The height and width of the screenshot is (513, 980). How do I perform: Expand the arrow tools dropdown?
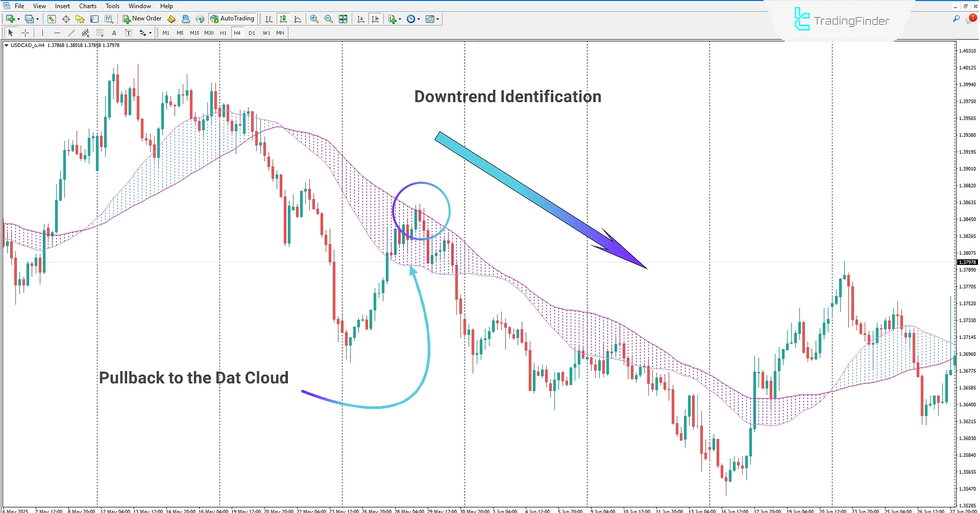coord(150,33)
